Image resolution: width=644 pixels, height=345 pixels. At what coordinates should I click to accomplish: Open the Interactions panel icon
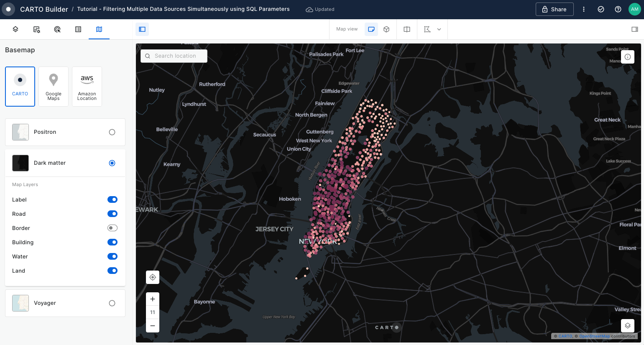(x=57, y=29)
